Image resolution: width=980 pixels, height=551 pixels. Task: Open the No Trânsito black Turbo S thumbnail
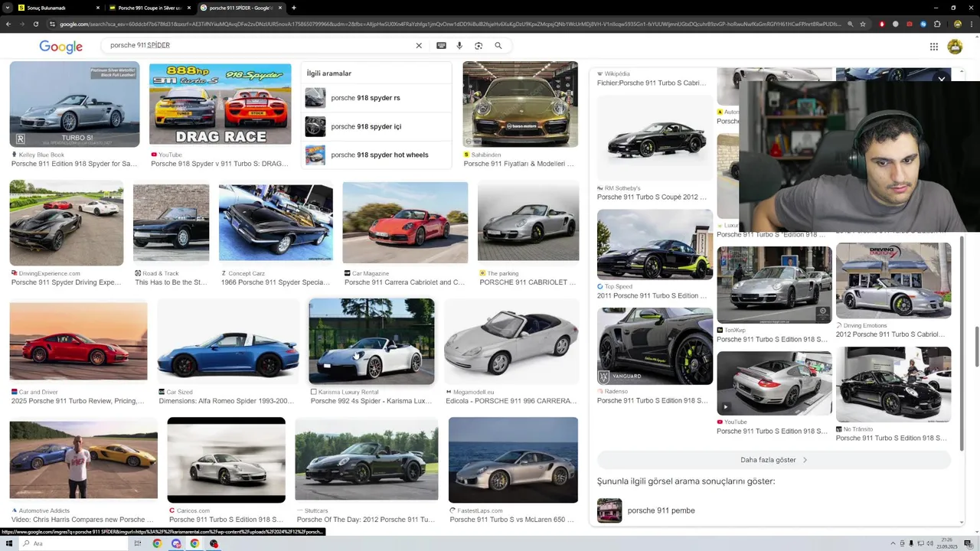click(893, 385)
